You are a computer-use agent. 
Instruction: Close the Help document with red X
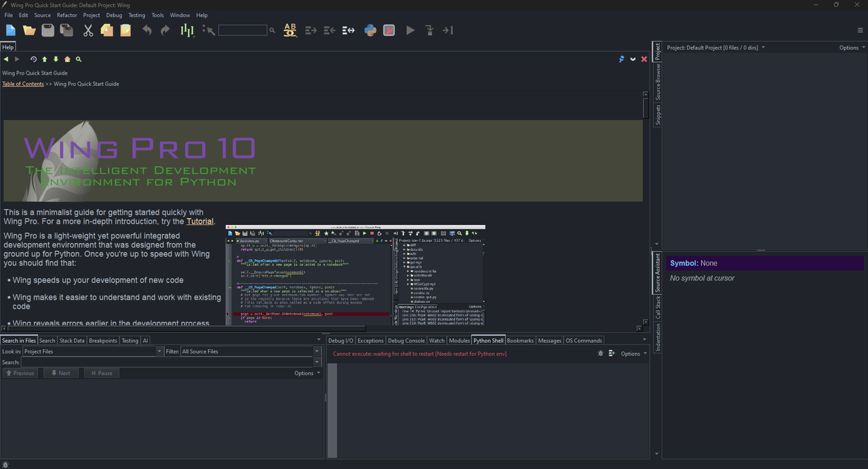(x=644, y=59)
